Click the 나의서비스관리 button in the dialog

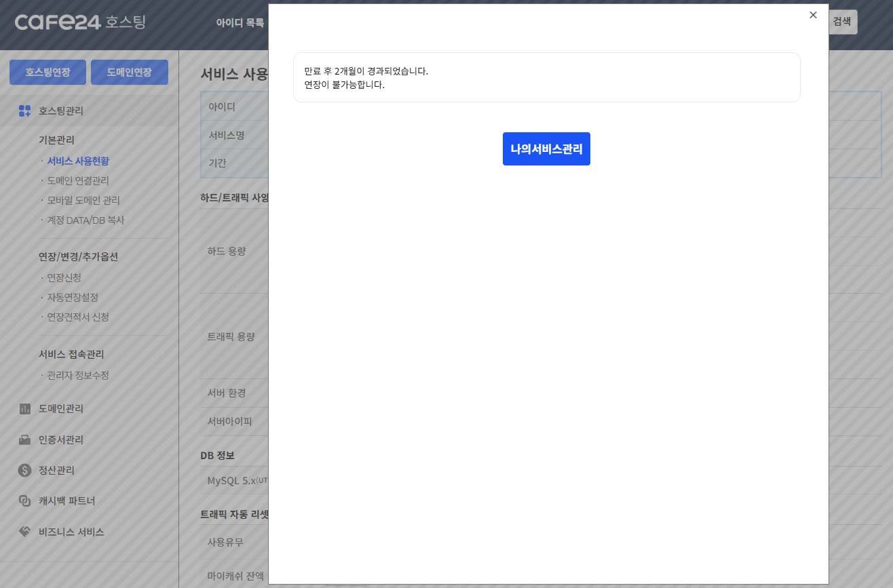click(x=546, y=149)
